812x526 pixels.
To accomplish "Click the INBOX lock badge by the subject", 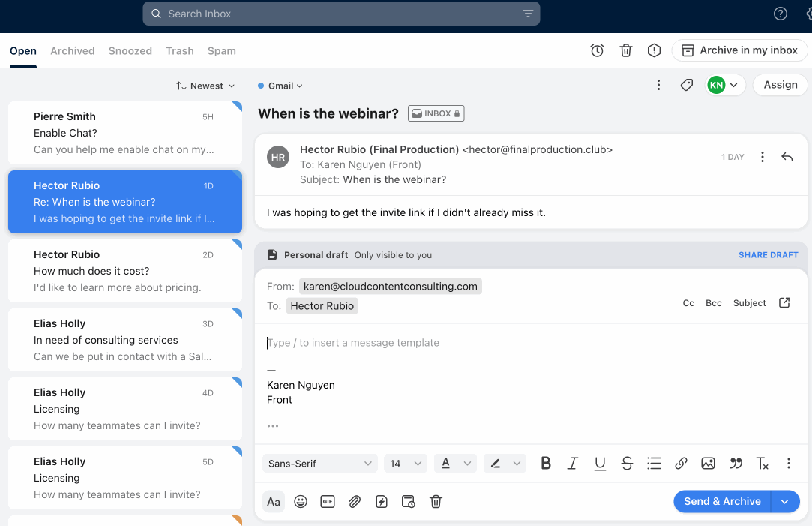I will pos(436,113).
